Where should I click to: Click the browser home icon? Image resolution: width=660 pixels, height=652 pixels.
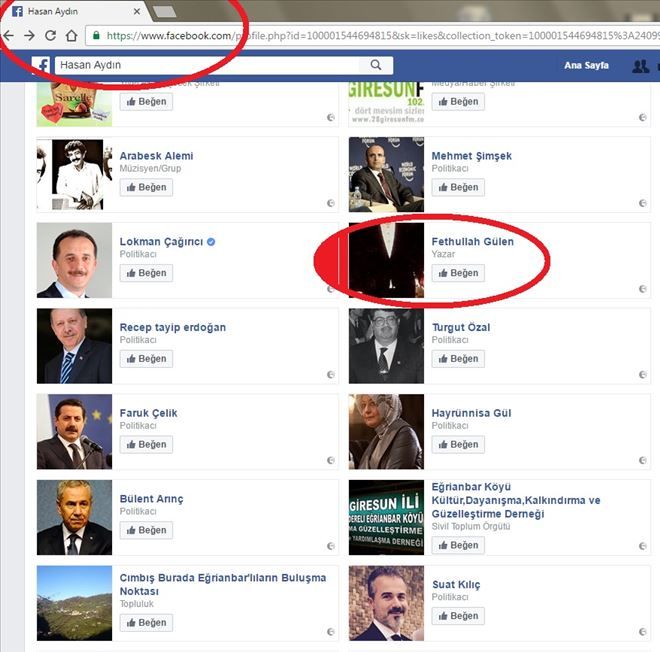pyautogui.click(x=71, y=35)
